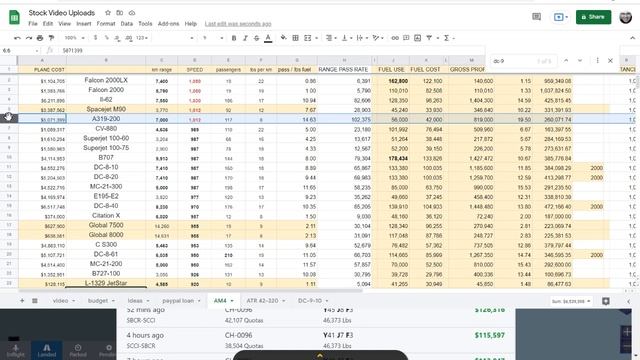Viewport: 640px width, 360px height.
Task: Open the fill color picker
Action: tap(283, 38)
